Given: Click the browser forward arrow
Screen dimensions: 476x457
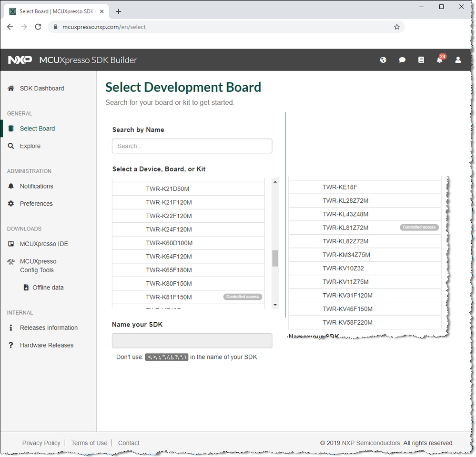Looking at the screenshot, I should click(24, 27).
